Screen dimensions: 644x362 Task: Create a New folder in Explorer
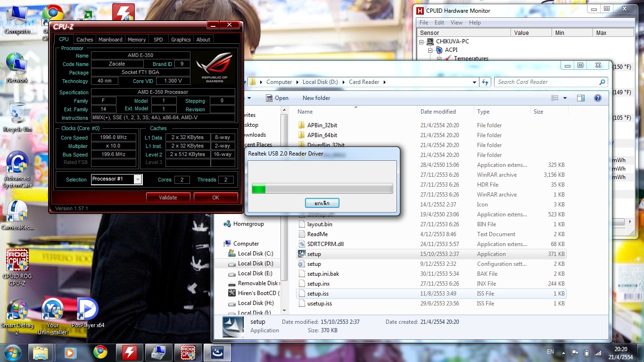(316, 98)
